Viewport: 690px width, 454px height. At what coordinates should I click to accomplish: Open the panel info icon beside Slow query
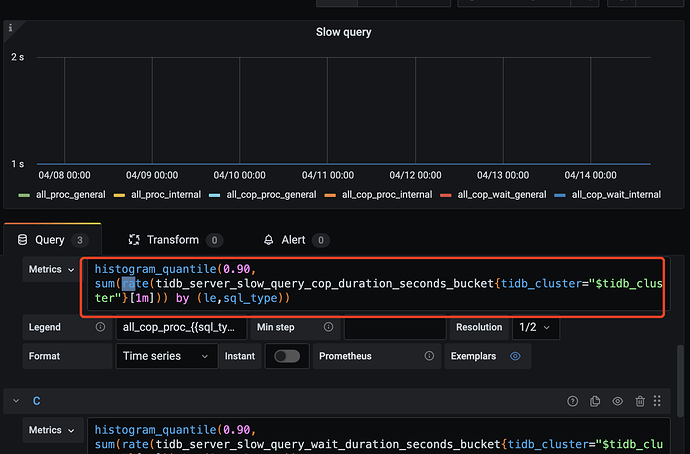click(11, 28)
